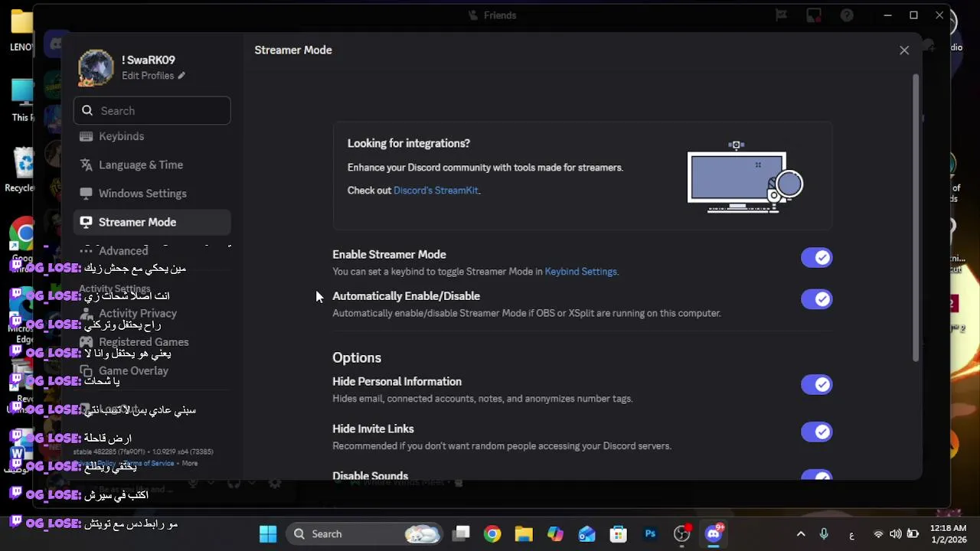Click More link near version info
980x551 pixels.
pyautogui.click(x=190, y=463)
